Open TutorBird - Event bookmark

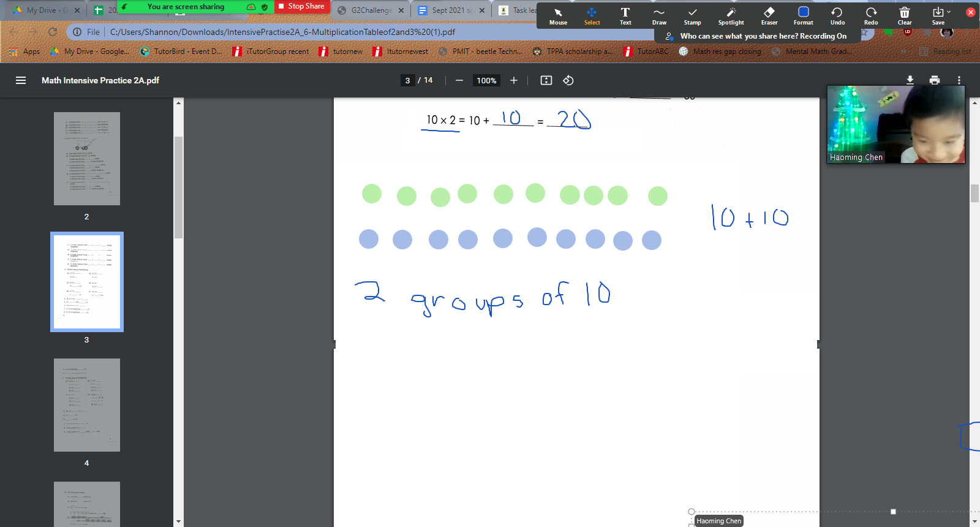(x=181, y=51)
